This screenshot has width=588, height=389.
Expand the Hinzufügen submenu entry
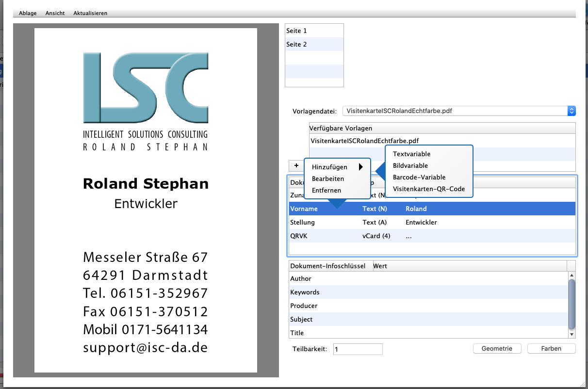pos(338,167)
